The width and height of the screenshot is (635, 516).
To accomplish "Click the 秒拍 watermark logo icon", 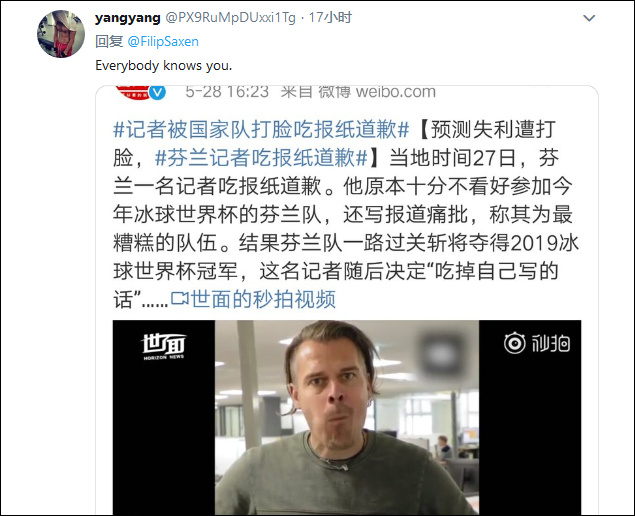I will click(537, 343).
